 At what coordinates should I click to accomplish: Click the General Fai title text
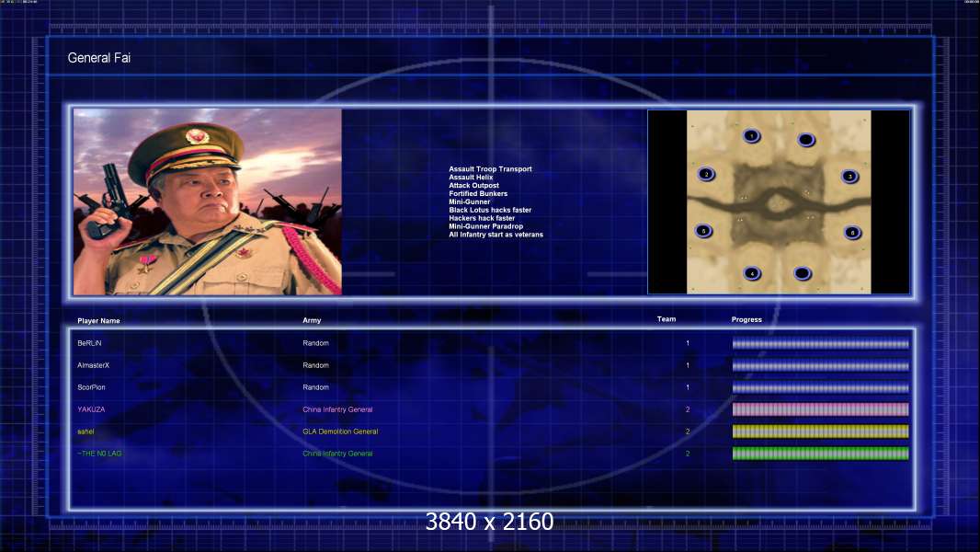click(x=98, y=58)
